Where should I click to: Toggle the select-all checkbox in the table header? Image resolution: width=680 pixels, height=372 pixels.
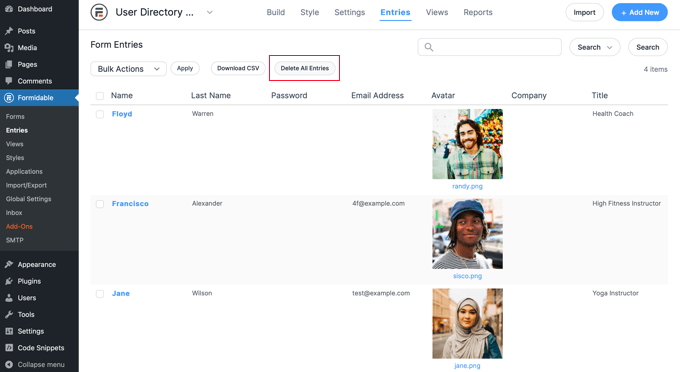click(x=100, y=96)
